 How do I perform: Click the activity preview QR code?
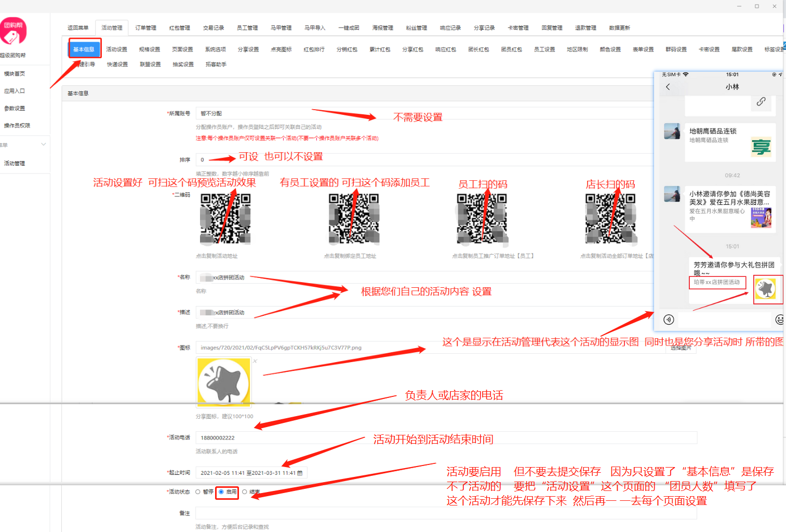tap(225, 219)
